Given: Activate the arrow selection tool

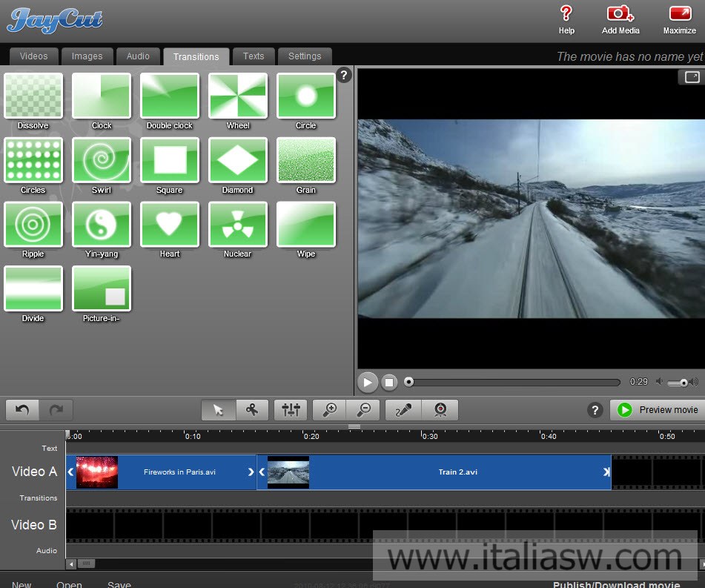Looking at the screenshot, I should pyautogui.click(x=219, y=410).
